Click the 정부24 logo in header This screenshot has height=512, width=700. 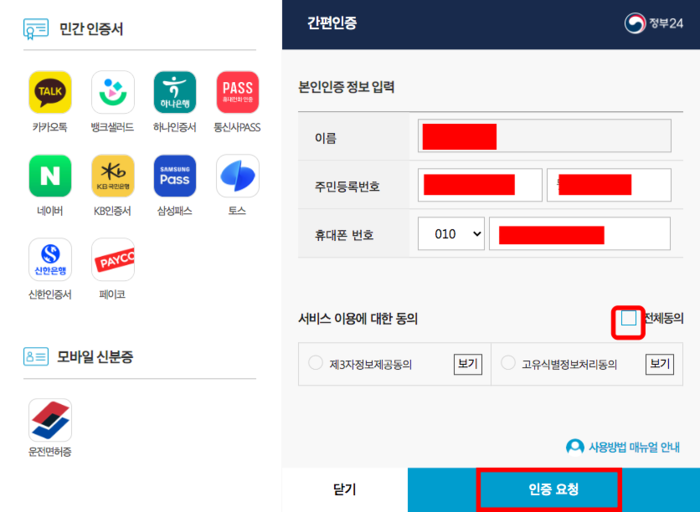[x=654, y=23]
